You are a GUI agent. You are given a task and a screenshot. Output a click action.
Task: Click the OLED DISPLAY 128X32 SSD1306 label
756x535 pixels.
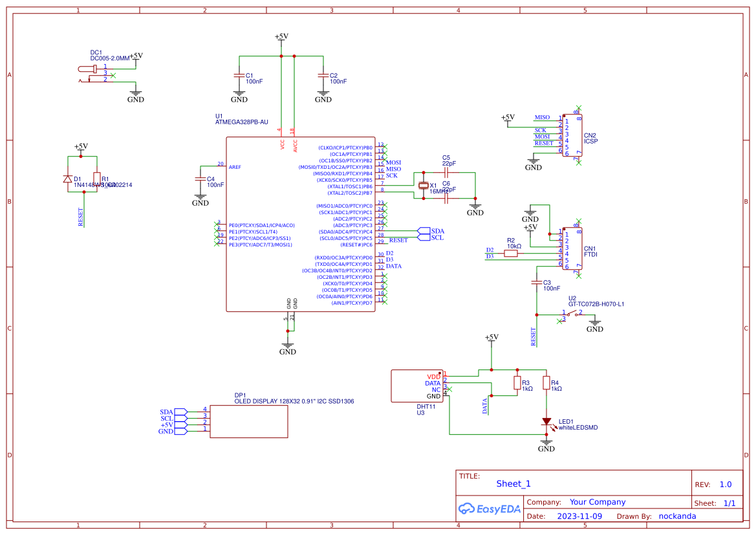pyautogui.click(x=294, y=401)
